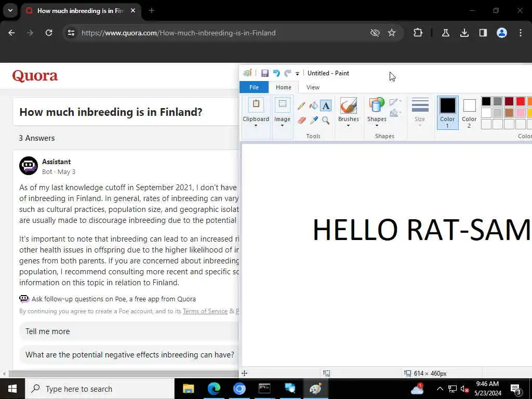Pick the brown color swatch
Viewport: 532px width, 399px height.
click(x=509, y=112)
